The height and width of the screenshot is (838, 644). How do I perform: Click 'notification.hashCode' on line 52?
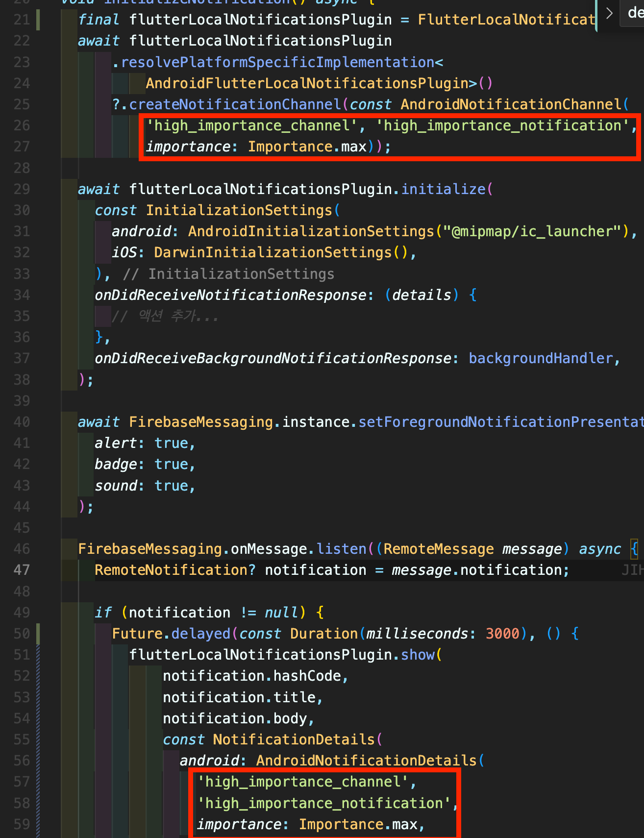tap(252, 676)
